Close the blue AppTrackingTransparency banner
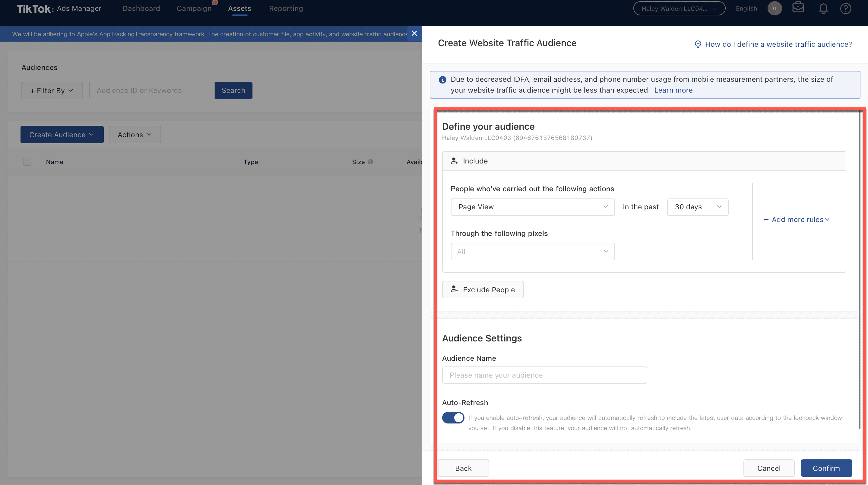868x485 pixels. 414,33
